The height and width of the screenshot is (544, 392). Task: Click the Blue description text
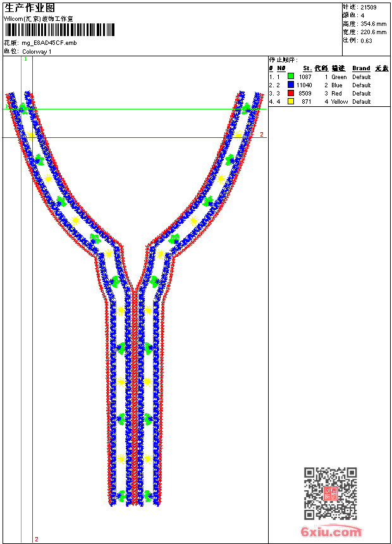(x=337, y=85)
